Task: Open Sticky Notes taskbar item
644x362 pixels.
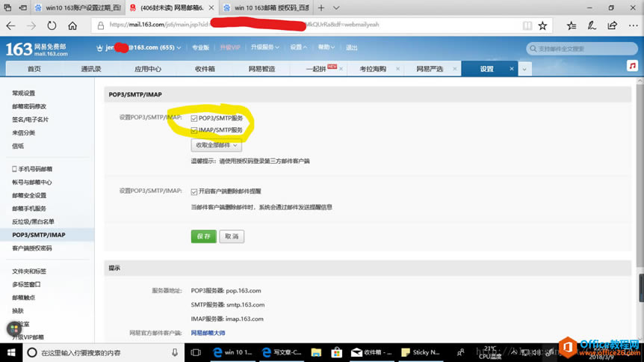Action: [x=421, y=352]
